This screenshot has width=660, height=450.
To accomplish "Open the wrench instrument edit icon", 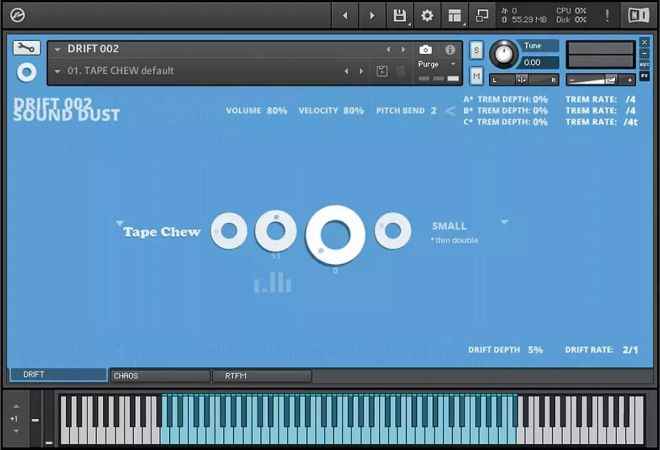I will [26, 48].
